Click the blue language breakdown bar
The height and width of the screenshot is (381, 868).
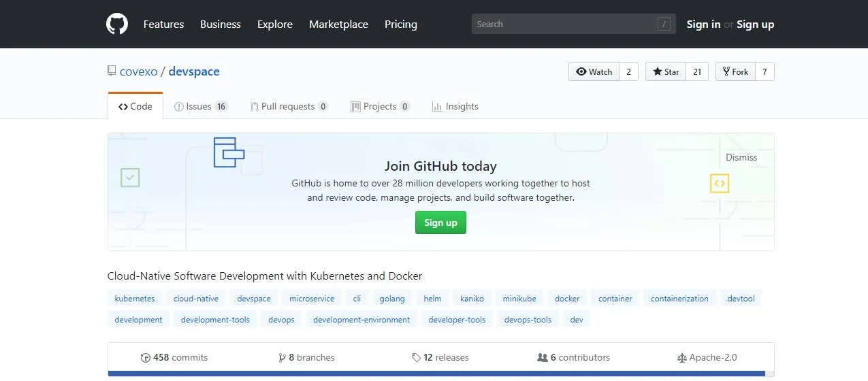coord(436,374)
